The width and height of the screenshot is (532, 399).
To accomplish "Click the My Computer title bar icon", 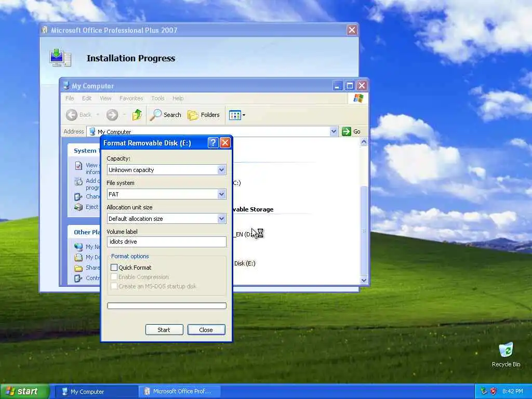I will pyautogui.click(x=66, y=86).
